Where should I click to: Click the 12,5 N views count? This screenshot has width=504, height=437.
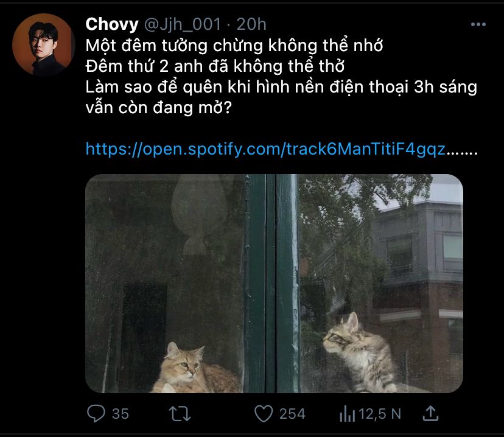click(380, 414)
